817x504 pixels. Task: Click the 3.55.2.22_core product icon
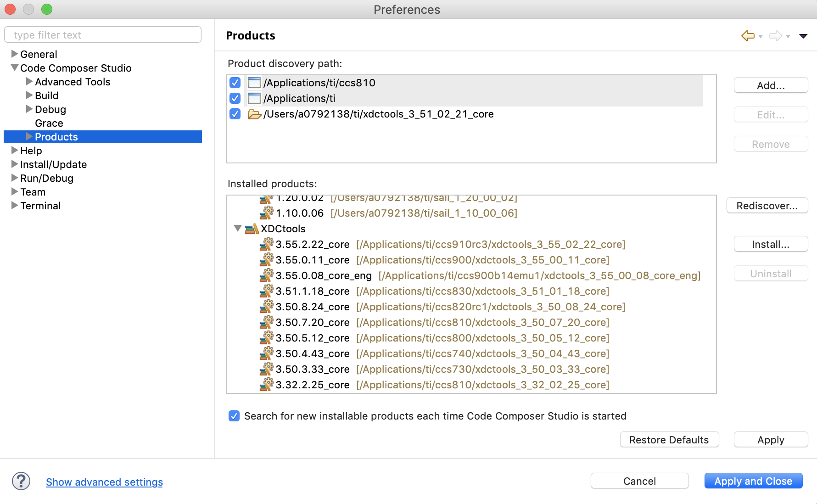(266, 244)
